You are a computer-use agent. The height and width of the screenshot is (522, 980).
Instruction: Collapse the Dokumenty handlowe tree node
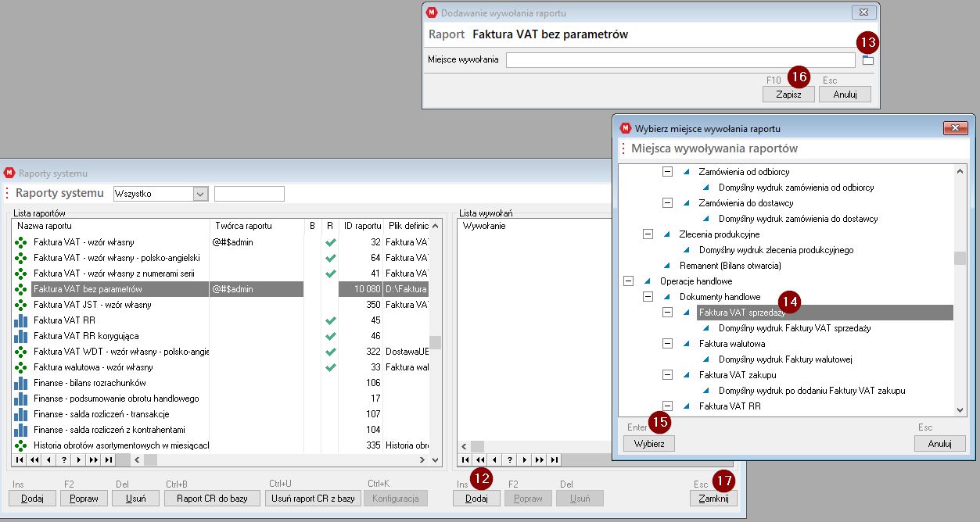pyautogui.click(x=648, y=297)
